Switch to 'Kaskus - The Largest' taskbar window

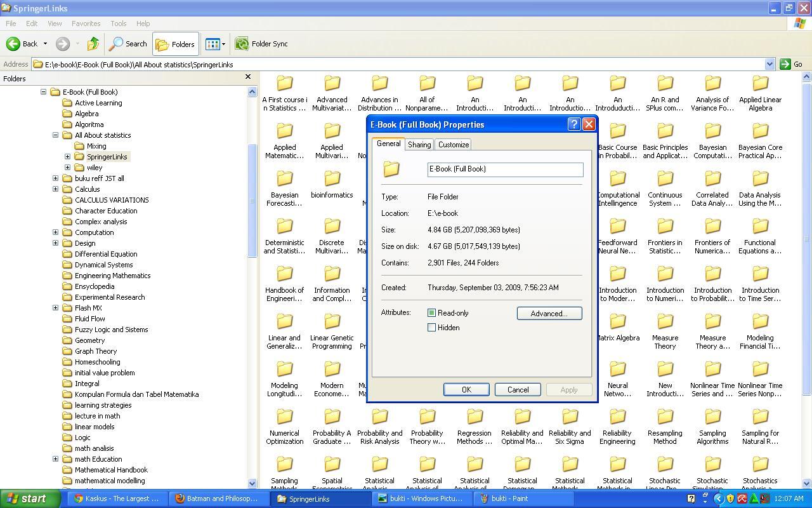pyautogui.click(x=117, y=498)
